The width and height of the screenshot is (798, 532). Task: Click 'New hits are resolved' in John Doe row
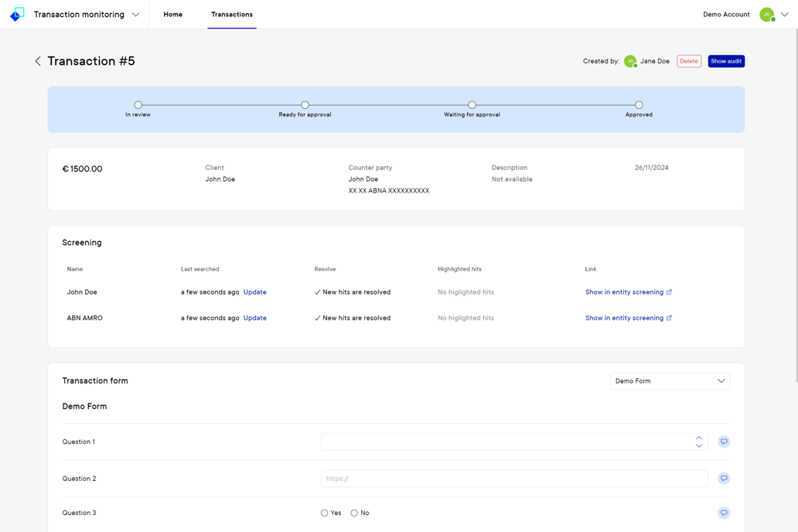click(x=356, y=292)
